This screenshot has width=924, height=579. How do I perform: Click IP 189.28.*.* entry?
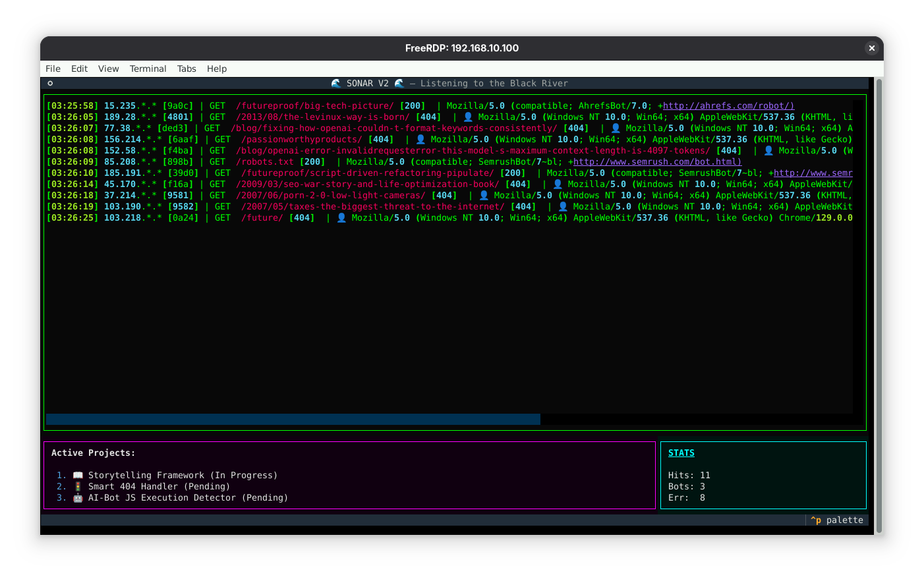click(x=130, y=117)
